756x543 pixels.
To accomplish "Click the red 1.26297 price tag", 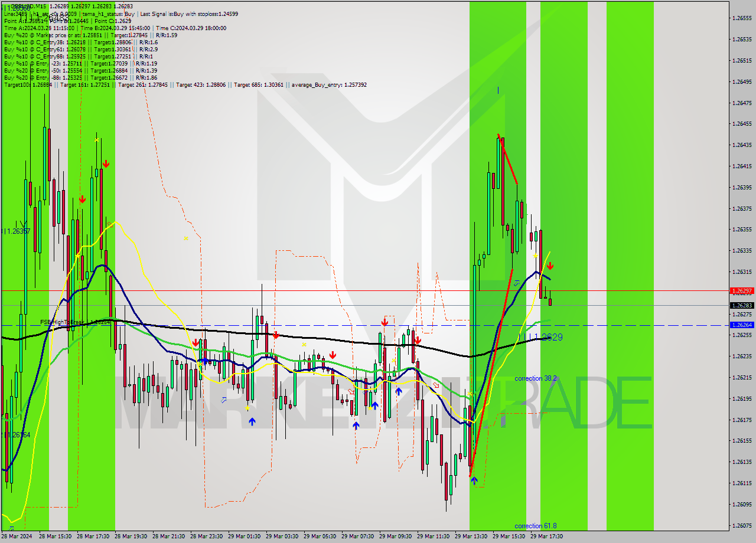I will click(742, 291).
